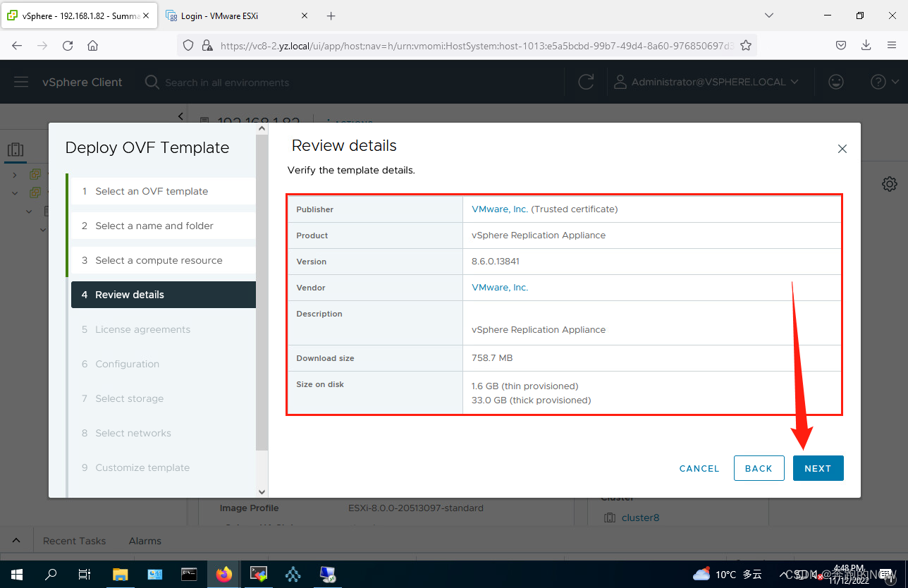
Task: Open Task View in the taskbar
Action: [x=85, y=574]
